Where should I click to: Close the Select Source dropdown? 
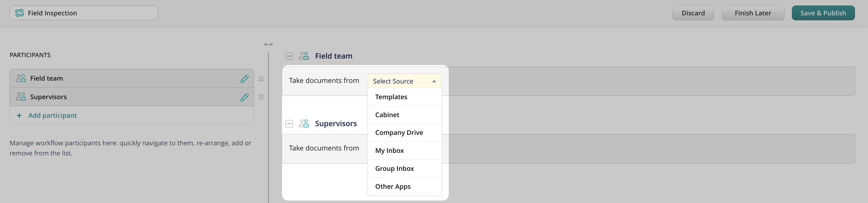434,81
